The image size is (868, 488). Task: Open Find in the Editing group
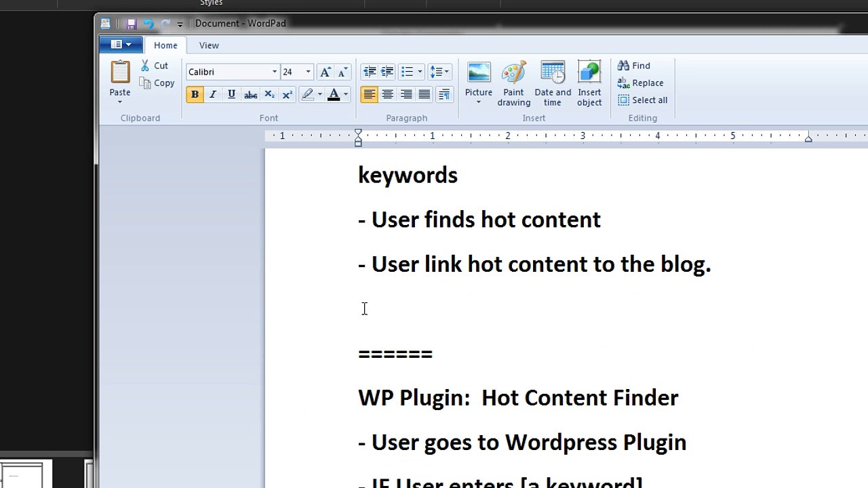(x=634, y=66)
